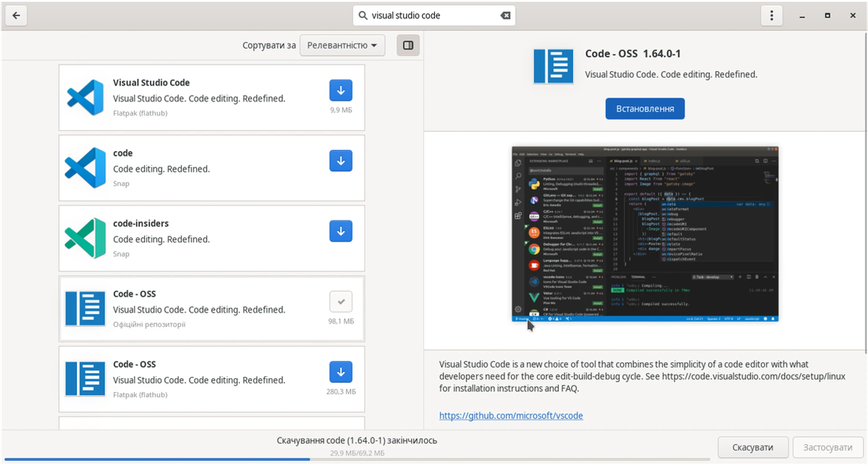Select the green code-insiders icon

point(85,238)
